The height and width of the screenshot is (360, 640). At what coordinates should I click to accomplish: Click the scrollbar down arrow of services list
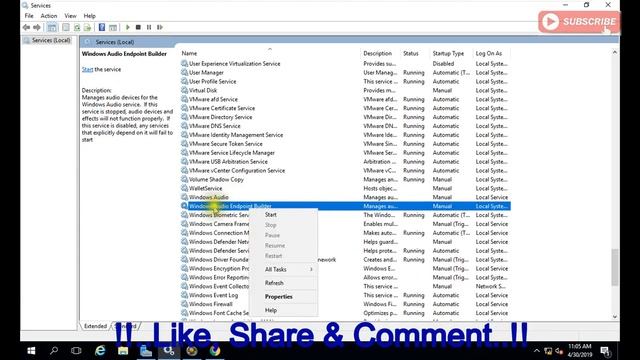click(615, 317)
